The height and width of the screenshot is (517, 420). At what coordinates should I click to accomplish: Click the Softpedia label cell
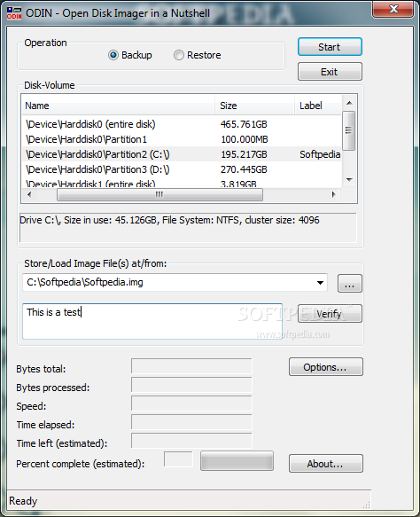(320, 154)
